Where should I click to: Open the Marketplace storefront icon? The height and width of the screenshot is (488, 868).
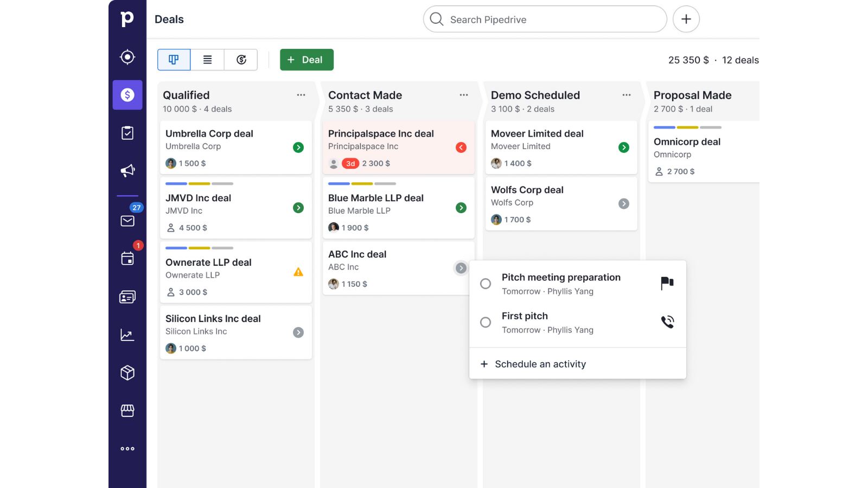coord(127,411)
